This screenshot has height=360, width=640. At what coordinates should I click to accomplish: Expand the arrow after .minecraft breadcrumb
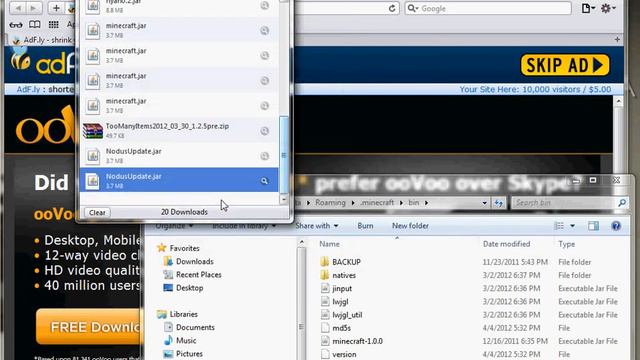(x=401, y=203)
